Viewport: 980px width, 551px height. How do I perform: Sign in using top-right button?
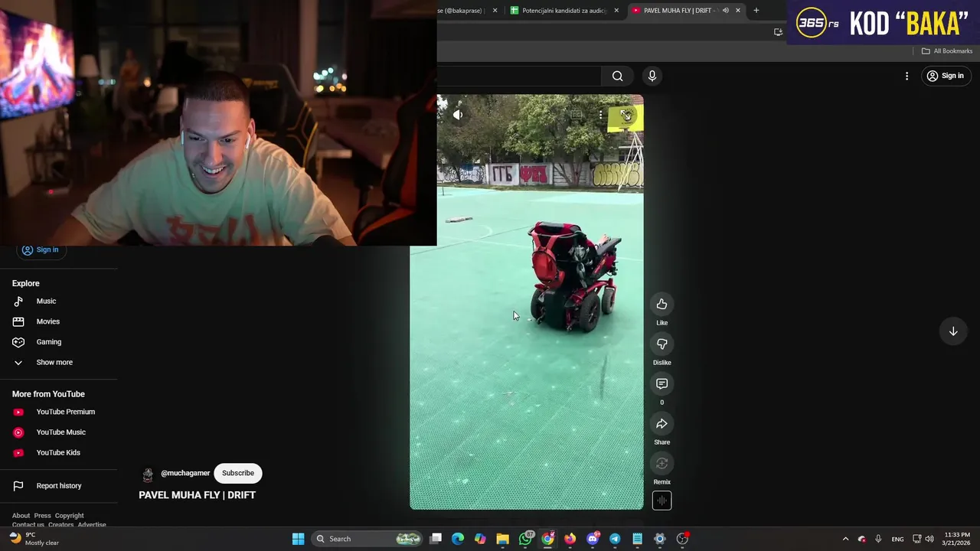click(x=946, y=76)
